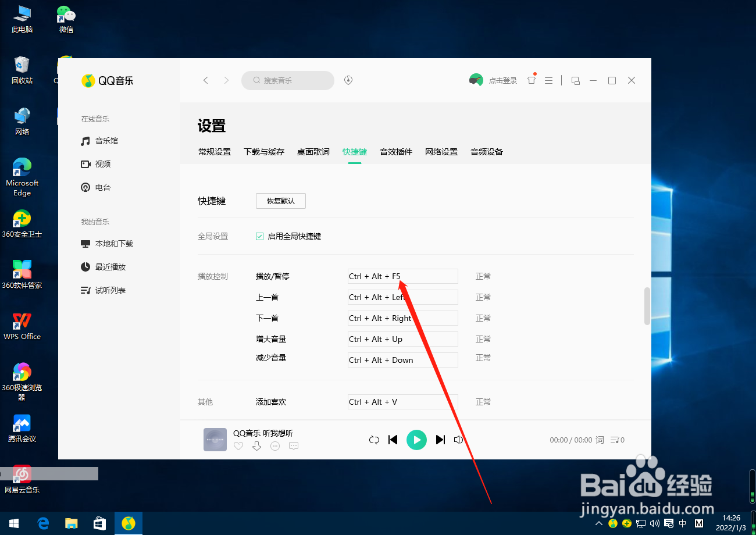The width and height of the screenshot is (756, 535).
Task: Click the 搜索音乐 search box
Action: [x=288, y=80]
